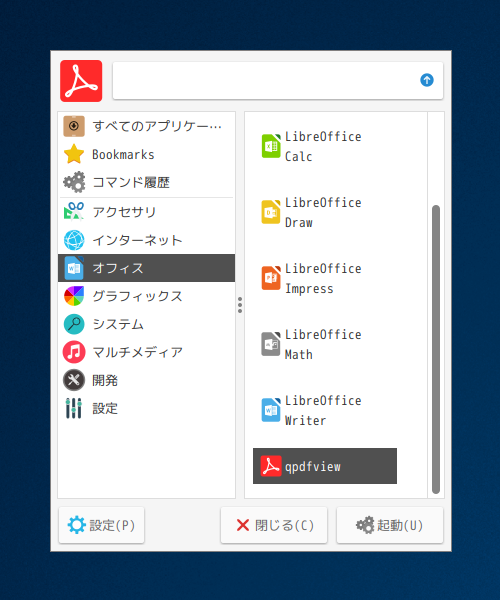Click the 設定(P) settings button
500x600 pixels.
coord(101,525)
